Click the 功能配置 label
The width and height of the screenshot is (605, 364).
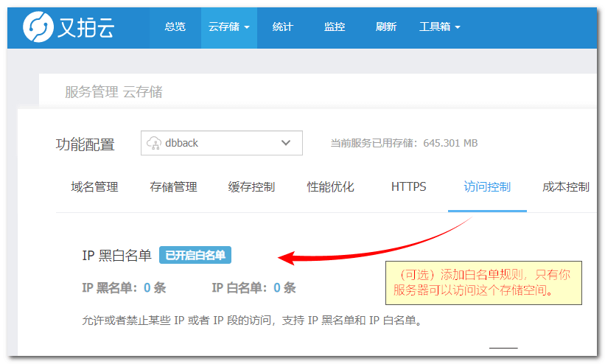(85, 144)
